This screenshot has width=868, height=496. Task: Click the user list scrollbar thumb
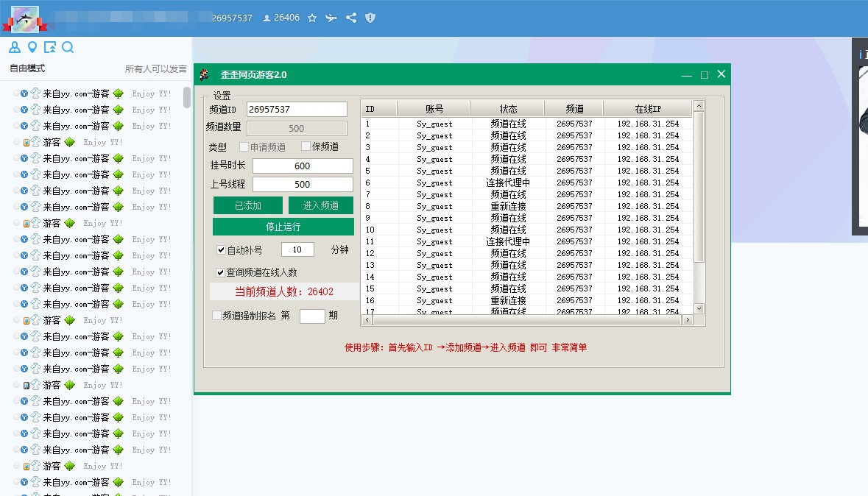click(x=187, y=97)
